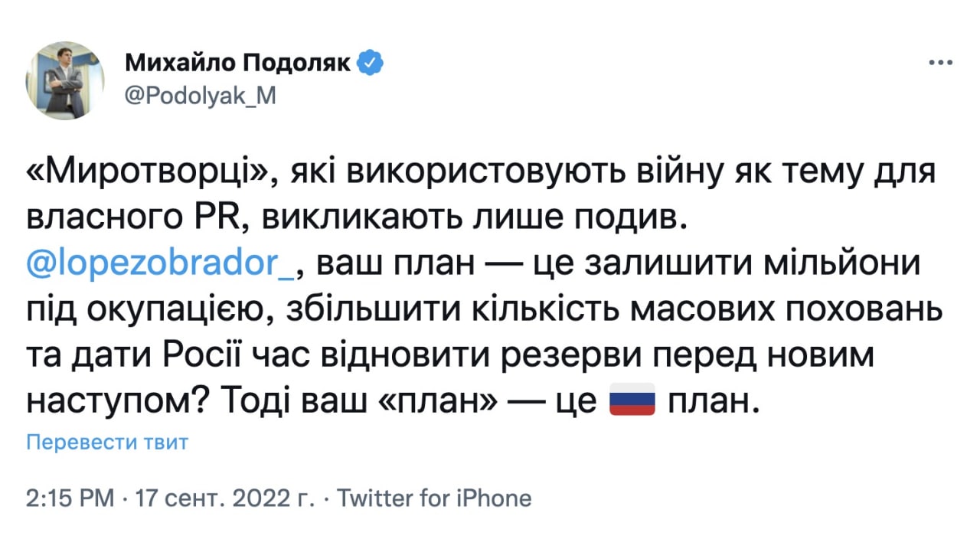Click the date 17 сент. 2022 г.

click(x=224, y=498)
